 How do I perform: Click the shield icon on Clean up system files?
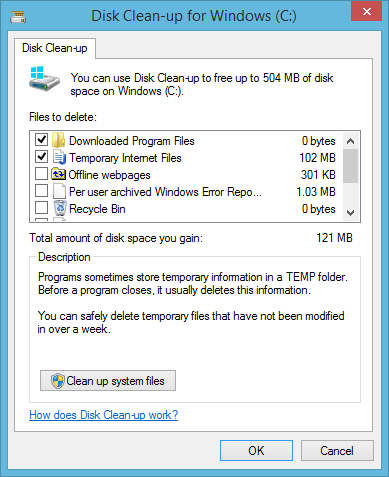58,381
